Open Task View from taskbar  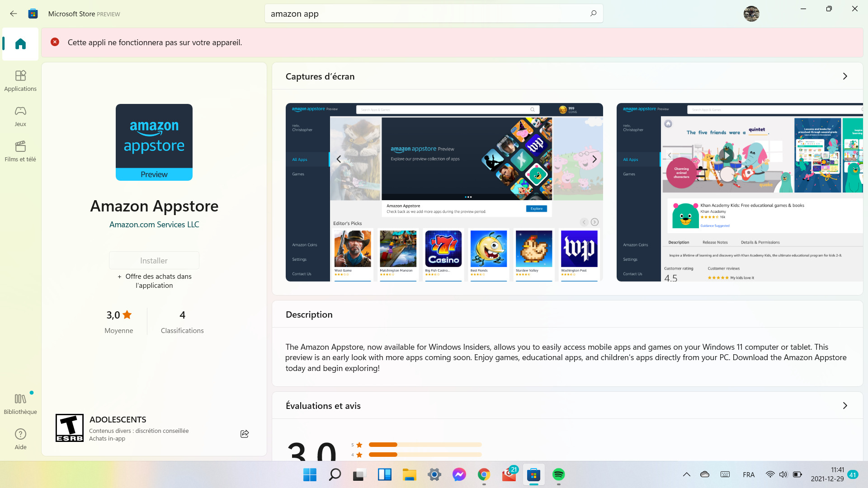(359, 474)
